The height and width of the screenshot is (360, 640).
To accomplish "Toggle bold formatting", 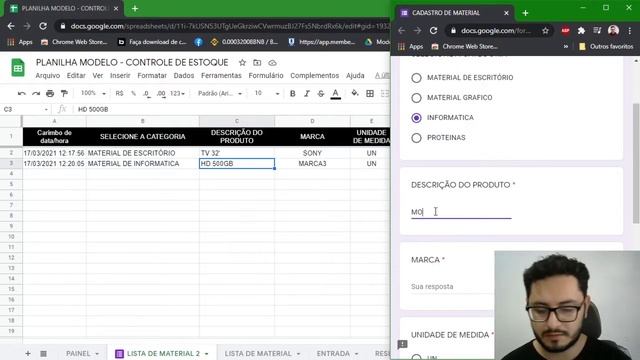I will [293, 93].
